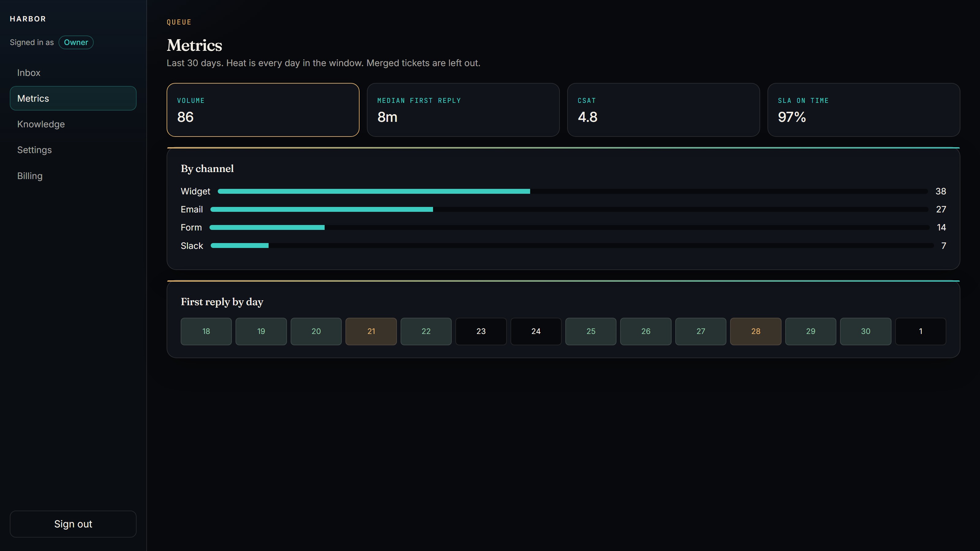
Task: Select the day 1 heat cell
Action: point(921,331)
